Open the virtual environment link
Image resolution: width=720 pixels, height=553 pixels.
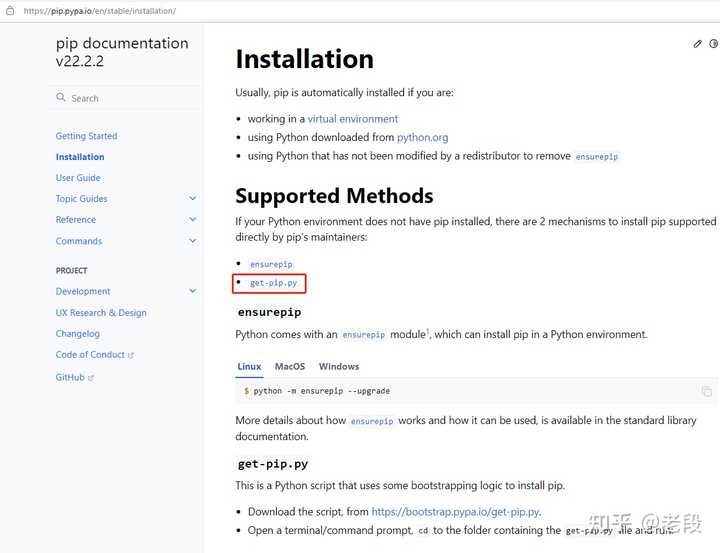pyautogui.click(x=352, y=119)
